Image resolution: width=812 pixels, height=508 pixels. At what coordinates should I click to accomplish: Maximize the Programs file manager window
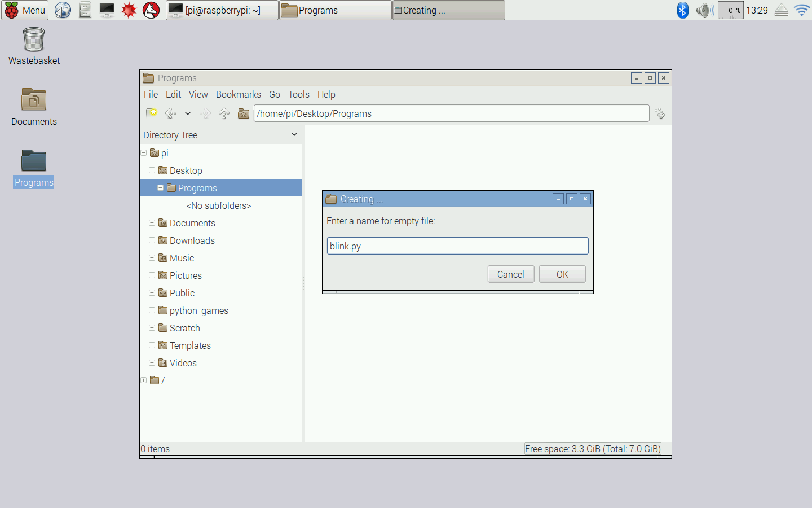click(x=650, y=78)
